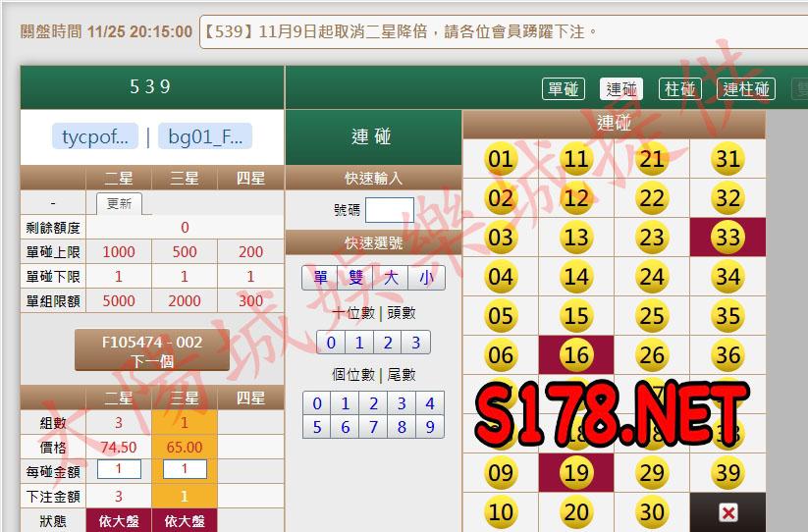Image resolution: width=808 pixels, height=532 pixels.
Task: Select units digit 7 under 個位數
Action: pyautogui.click(x=374, y=426)
